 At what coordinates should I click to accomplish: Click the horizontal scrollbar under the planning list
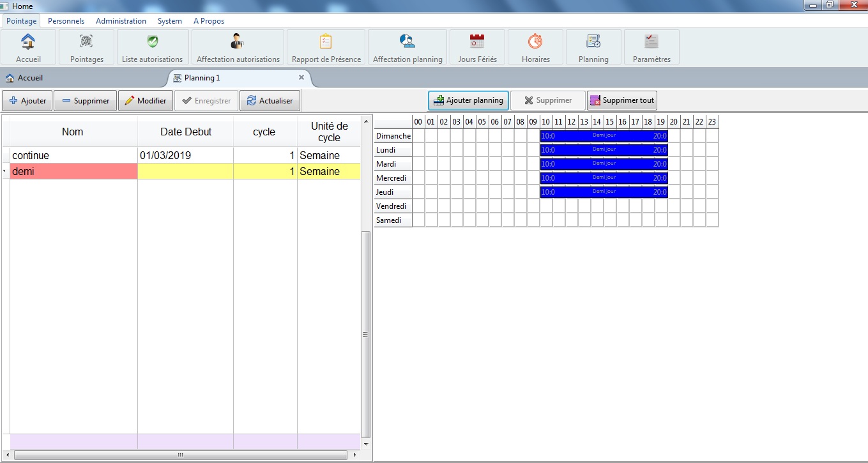tap(180, 455)
